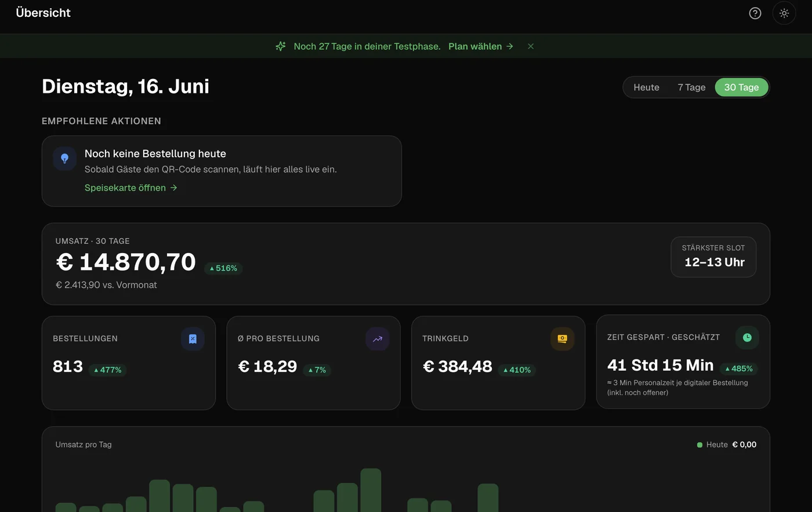Click the Personalzeit je digitaler Bestellung note
This screenshot has height=512, width=812.
(677, 388)
